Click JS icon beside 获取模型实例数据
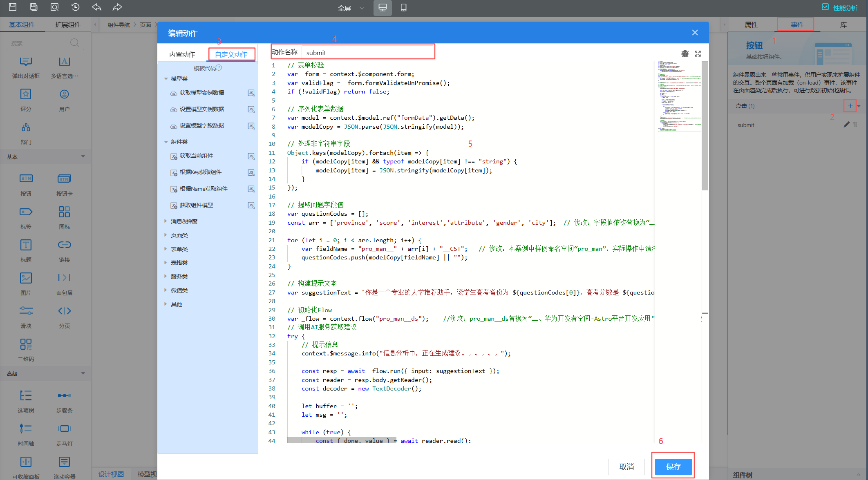Viewport: 868px width, 480px height. [x=251, y=93]
